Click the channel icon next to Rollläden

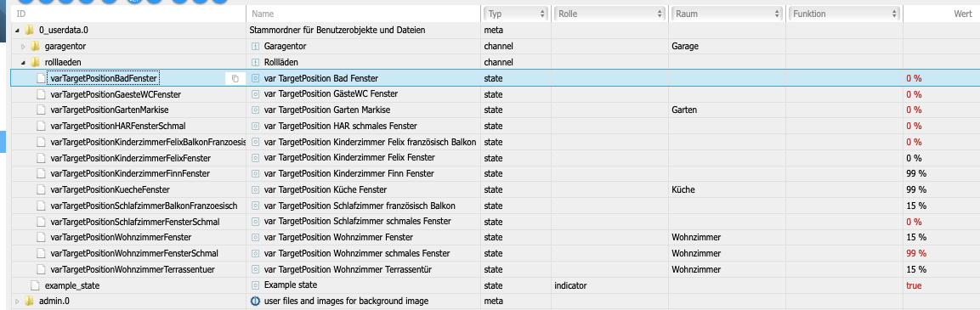coord(255,63)
